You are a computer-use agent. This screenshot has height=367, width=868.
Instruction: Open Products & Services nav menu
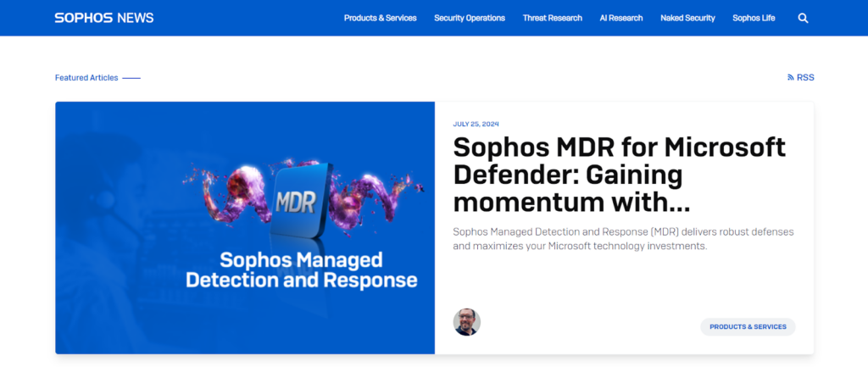(381, 19)
